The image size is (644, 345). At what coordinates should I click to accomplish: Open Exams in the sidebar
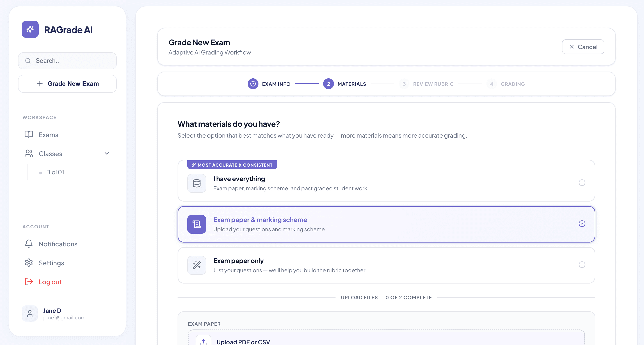[x=67, y=135]
